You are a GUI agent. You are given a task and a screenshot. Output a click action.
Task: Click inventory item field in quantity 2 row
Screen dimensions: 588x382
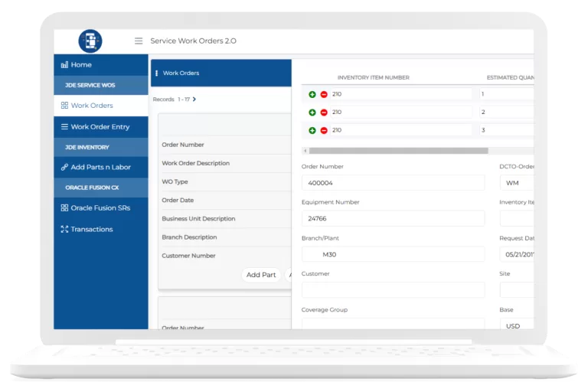400,112
